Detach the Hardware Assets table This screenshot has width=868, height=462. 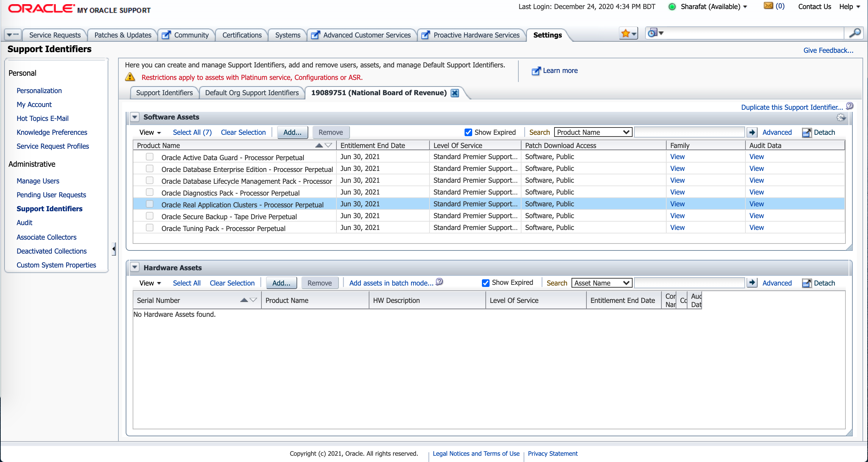[x=818, y=283]
